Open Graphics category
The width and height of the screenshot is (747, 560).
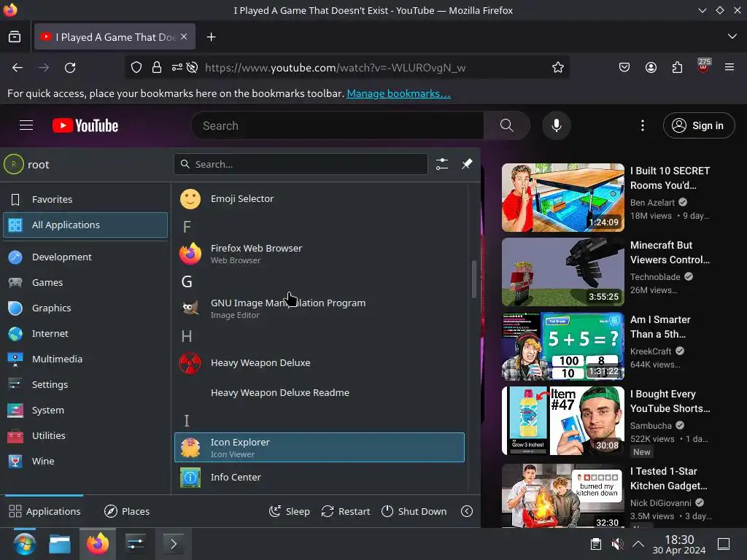coord(85,308)
